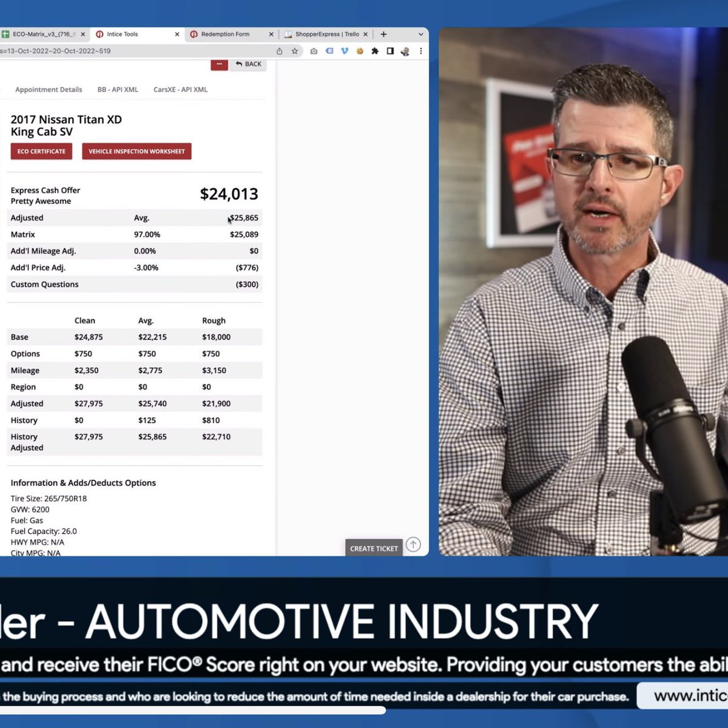This screenshot has width=728, height=728.
Task: Click the white video progress bar
Action: tap(193, 710)
